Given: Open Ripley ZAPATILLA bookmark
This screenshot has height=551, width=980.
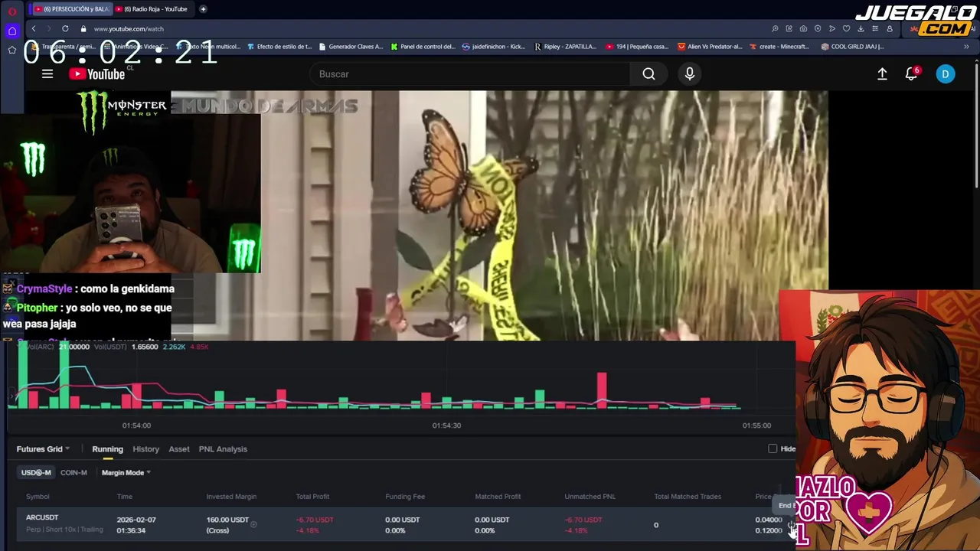Looking at the screenshot, I should point(565,47).
